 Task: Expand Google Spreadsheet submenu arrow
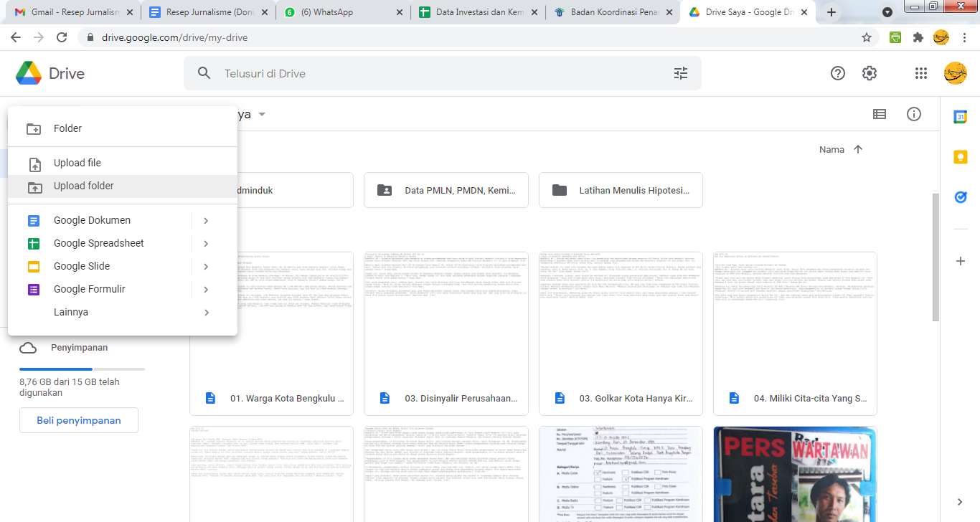coord(206,243)
